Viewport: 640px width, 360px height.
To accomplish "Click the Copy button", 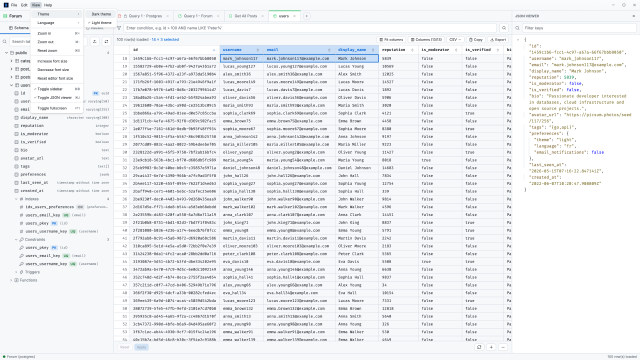I will [x=476, y=40].
